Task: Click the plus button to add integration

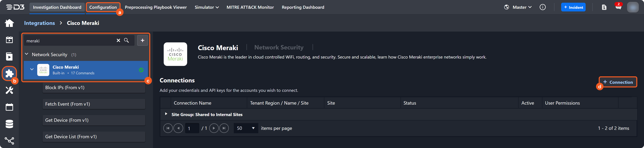Action: click(143, 40)
